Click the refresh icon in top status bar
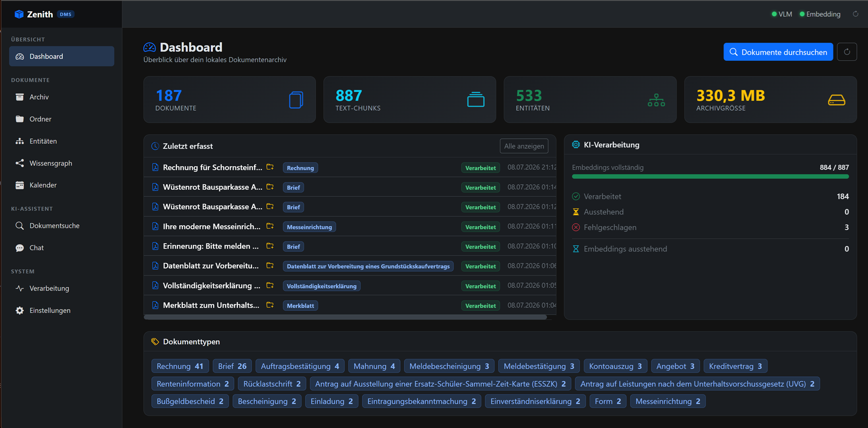This screenshot has height=428, width=868. point(855,14)
